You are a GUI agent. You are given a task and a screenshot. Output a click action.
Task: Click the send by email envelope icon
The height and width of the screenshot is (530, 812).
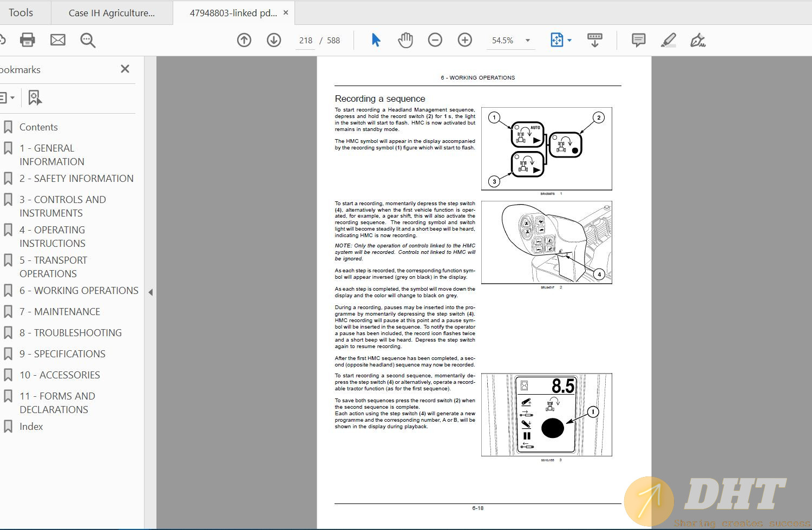click(x=58, y=40)
